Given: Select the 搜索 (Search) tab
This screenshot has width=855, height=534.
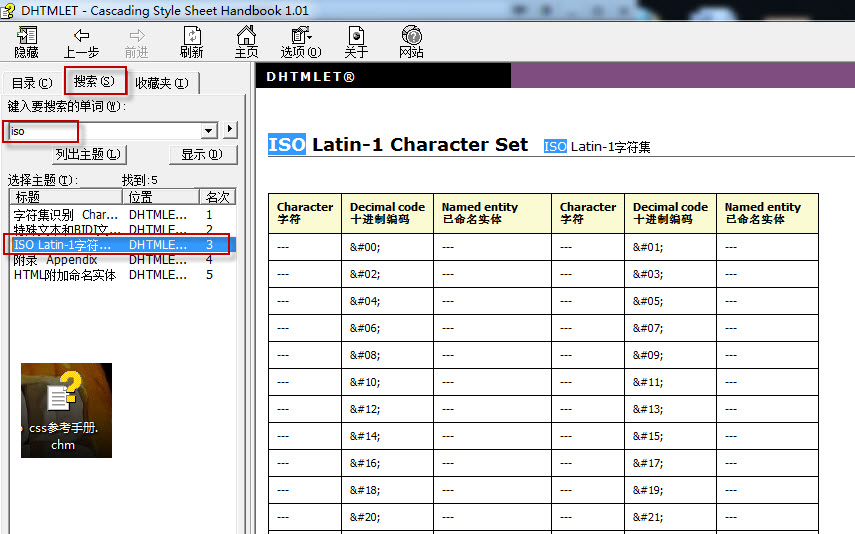Looking at the screenshot, I should point(94,81).
